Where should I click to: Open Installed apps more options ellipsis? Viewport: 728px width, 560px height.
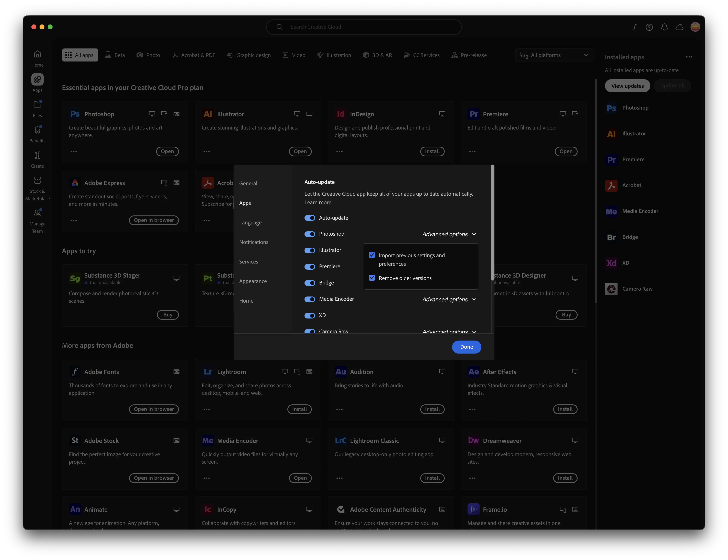coord(689,57)
